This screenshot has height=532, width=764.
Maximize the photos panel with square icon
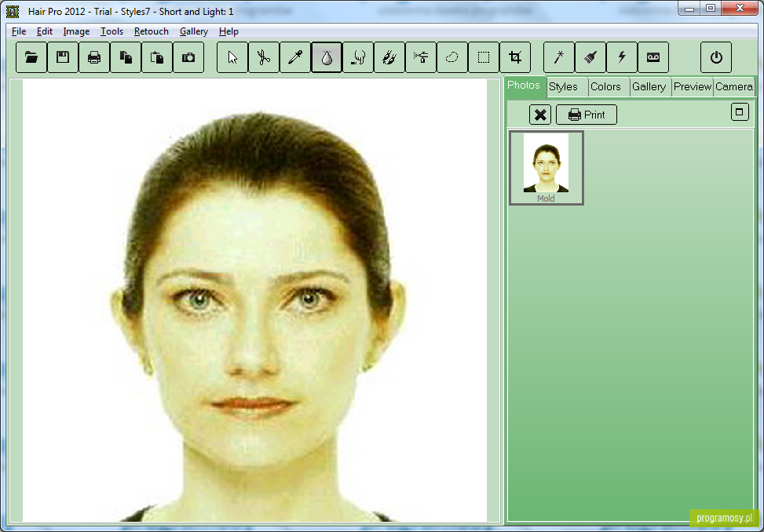(x=740, y=112)
